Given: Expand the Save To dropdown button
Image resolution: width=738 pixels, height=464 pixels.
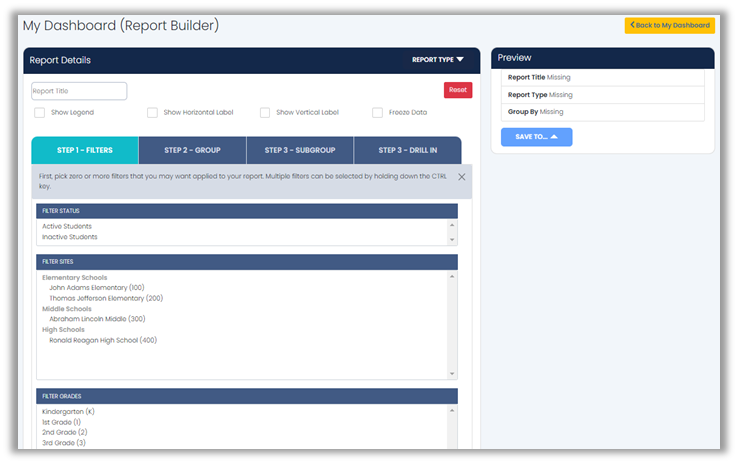Looking at the screenshot, I should tap(536, 137).
